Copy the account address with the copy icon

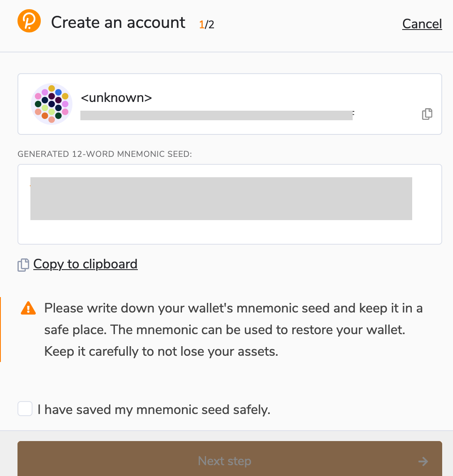[427, 114]
